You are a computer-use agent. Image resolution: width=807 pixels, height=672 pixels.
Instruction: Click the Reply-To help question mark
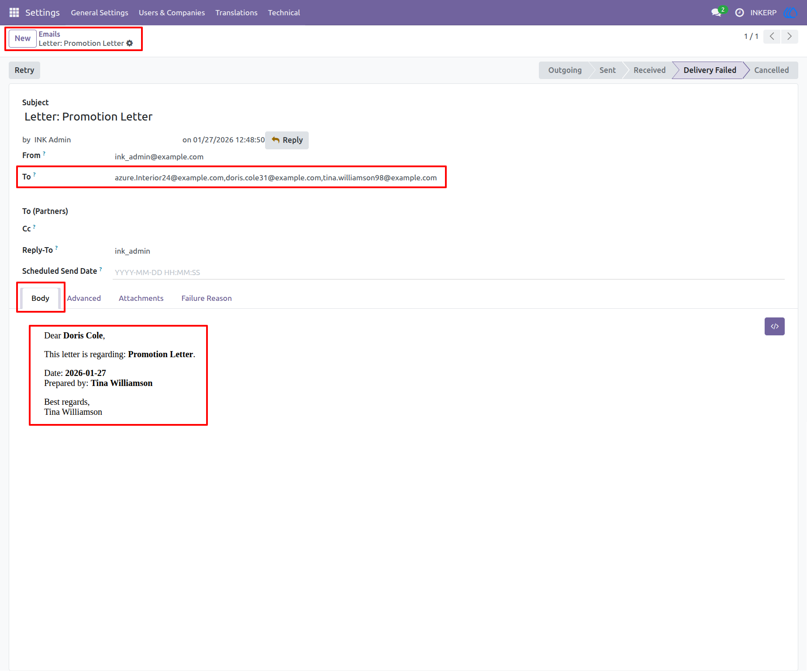56,248
